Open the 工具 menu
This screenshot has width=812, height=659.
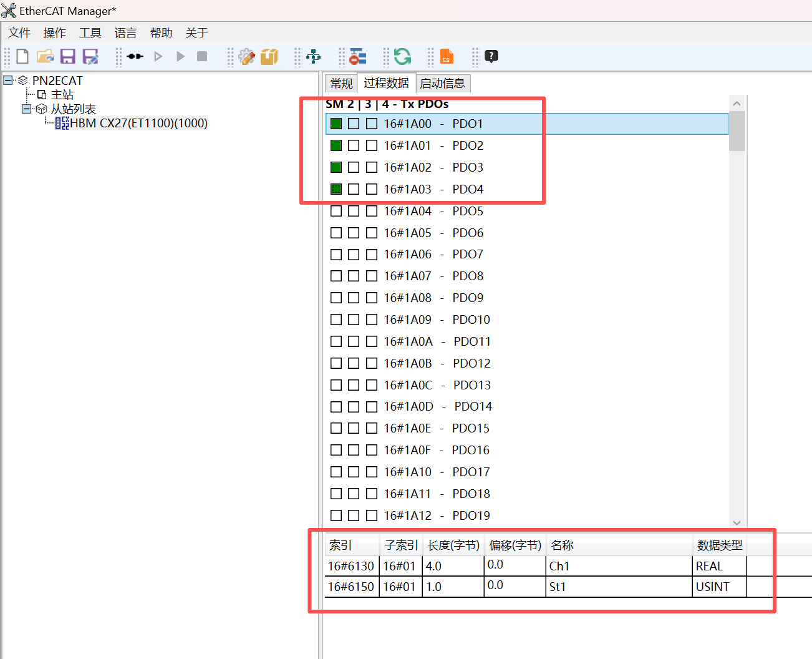pos(90,33)
